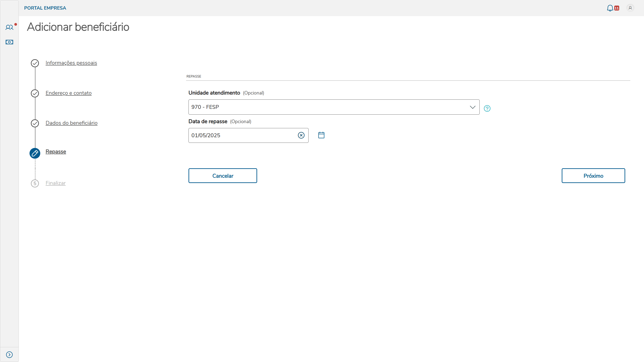
Task: Open the user profile avatar
Action: [630, 8]
